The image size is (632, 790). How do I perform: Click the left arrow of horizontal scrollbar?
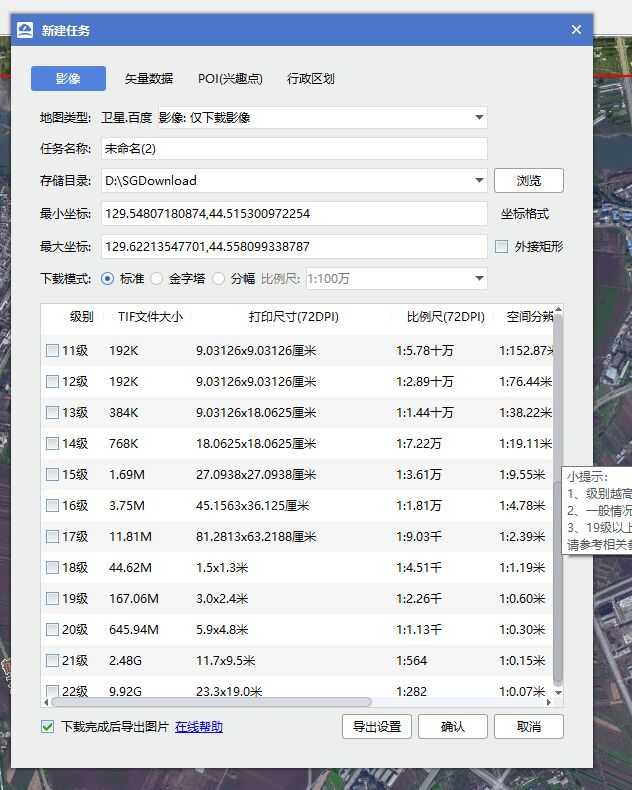tap(46, 702)
